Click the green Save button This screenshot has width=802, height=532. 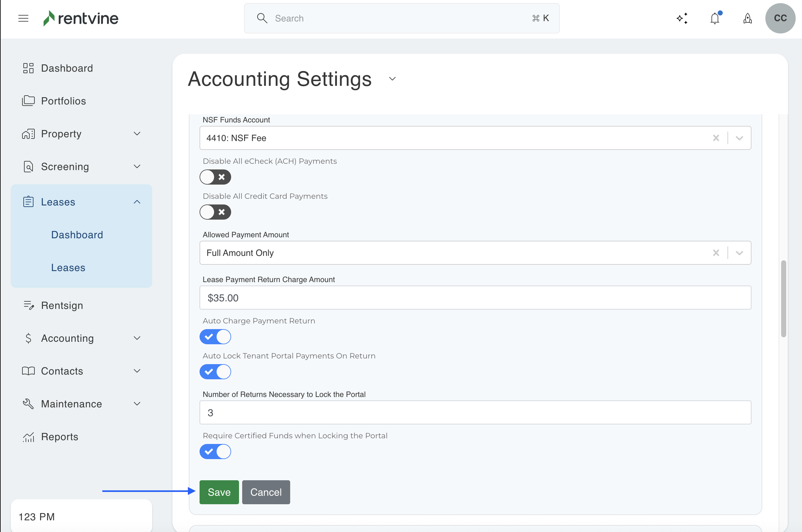pos(219,492)
